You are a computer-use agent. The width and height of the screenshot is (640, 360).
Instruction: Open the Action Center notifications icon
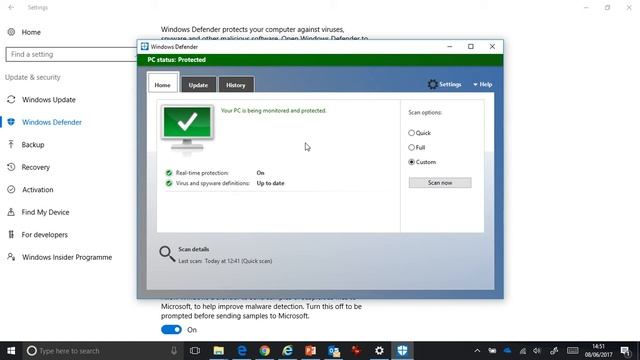coord(626,351)
